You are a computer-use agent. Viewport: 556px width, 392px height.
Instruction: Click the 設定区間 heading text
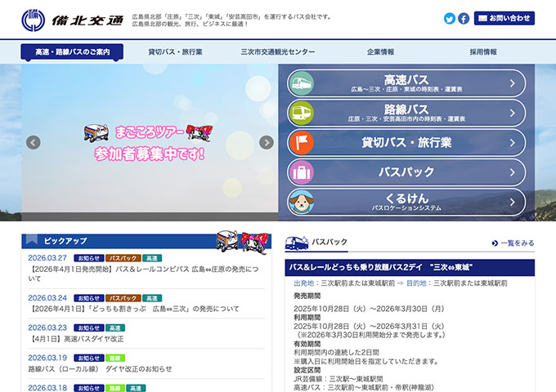307,370
